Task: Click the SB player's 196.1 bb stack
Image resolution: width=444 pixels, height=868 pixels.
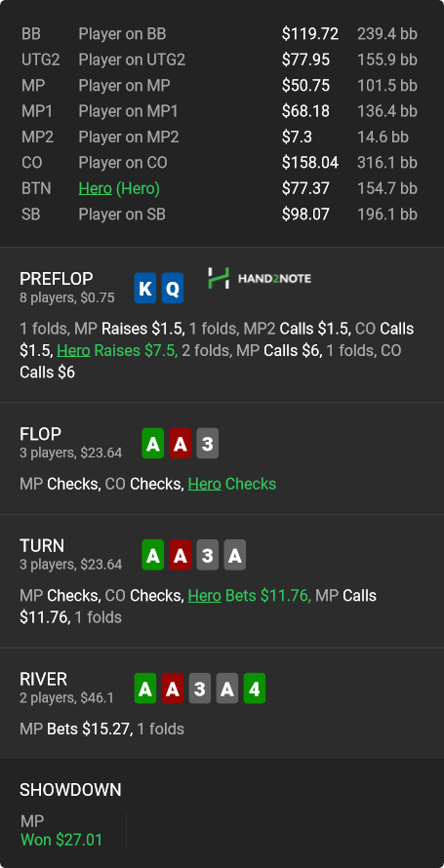Action: pyautogui.click(x=387, y=215)
